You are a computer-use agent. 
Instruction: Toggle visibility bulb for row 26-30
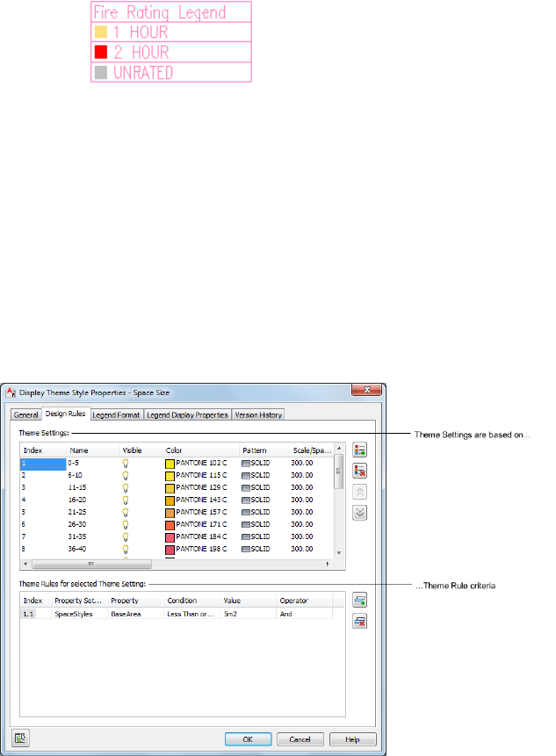coord(126,524)
